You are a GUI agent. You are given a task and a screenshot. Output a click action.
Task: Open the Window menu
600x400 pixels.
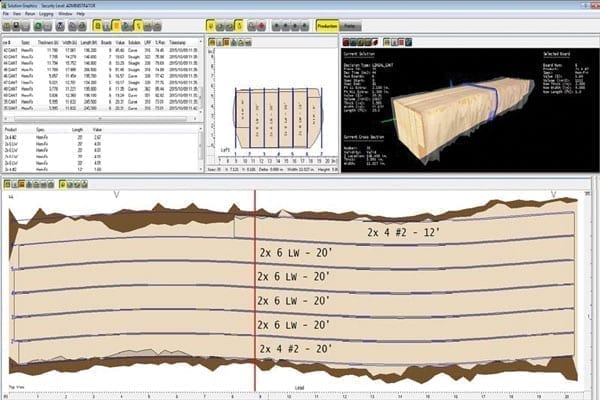(x=65, y=14)
